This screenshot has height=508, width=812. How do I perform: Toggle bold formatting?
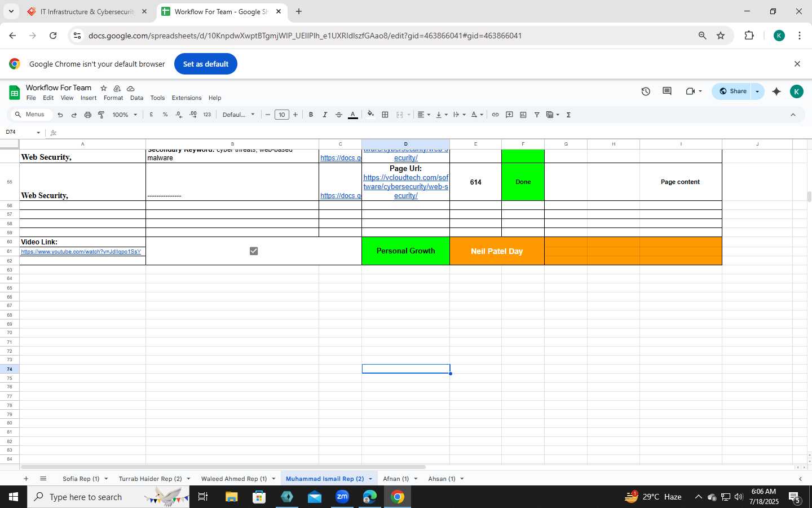pyautogui.click(x=311, y=115)
